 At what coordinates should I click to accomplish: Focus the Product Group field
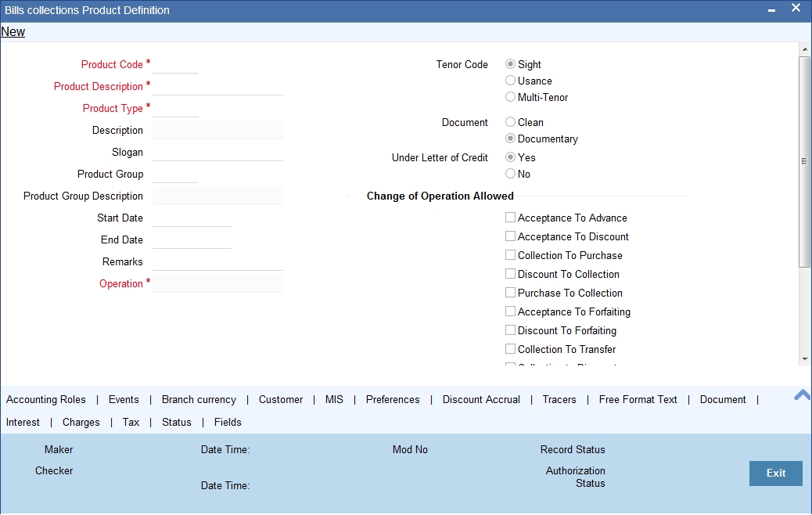(x=175, y=174)
